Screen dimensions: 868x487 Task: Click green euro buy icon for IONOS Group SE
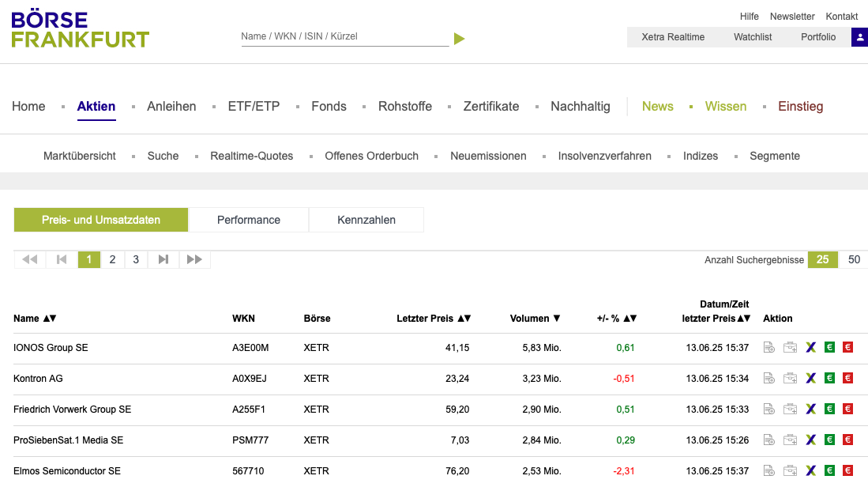pyautogui.click(x=829, y=347)
